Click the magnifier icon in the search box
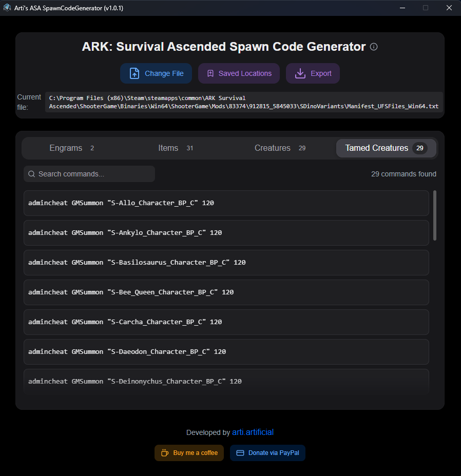Image resolution: width=461 pixels, height=476 pixels. 32,174
